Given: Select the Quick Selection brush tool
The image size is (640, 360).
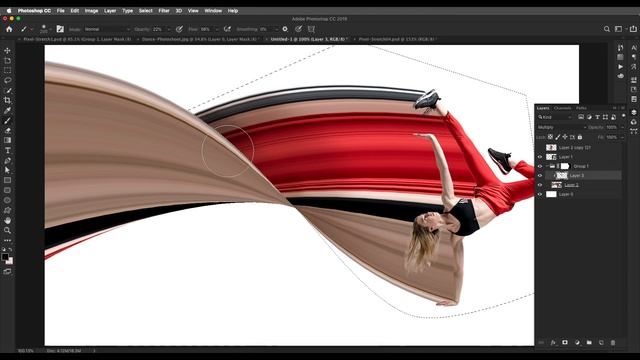Looking at the screenshot, I should tap(7, 91).
